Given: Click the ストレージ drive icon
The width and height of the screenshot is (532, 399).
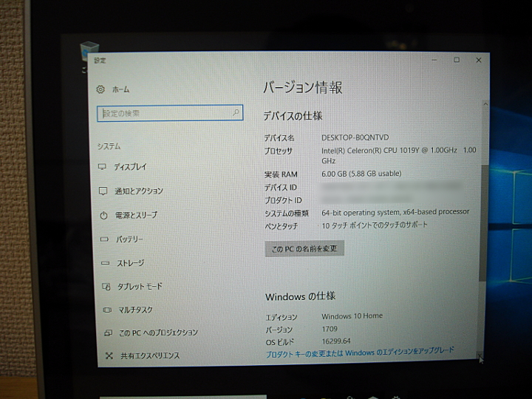Looking at the screenshot, I should [105, 263].
